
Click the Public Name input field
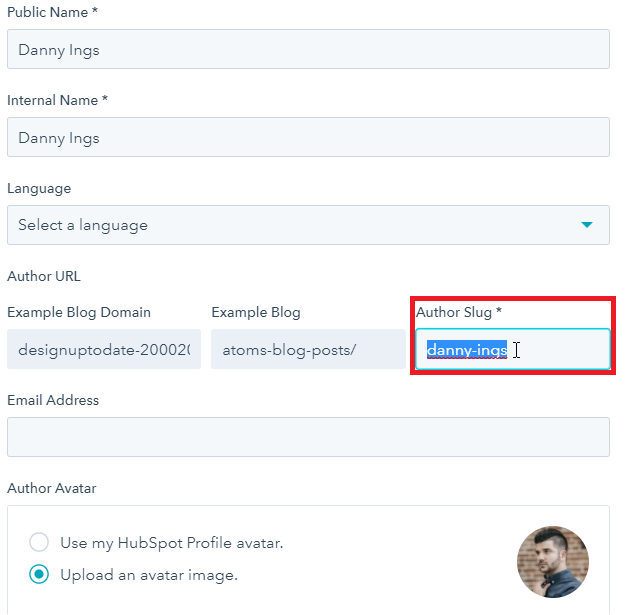click(308, 49)
